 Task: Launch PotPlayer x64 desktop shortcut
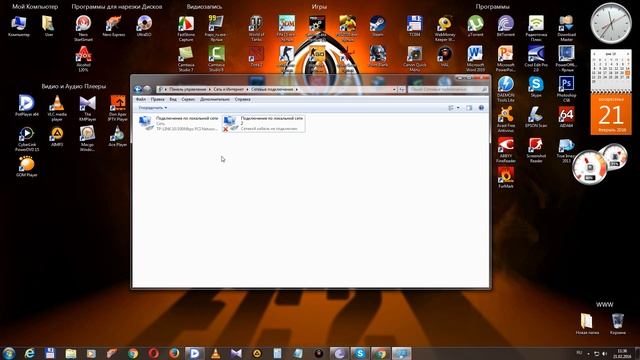27,106
